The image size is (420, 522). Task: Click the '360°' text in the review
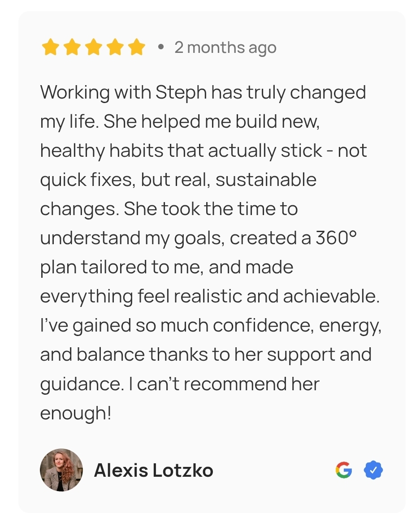click(x=336, y=237)
